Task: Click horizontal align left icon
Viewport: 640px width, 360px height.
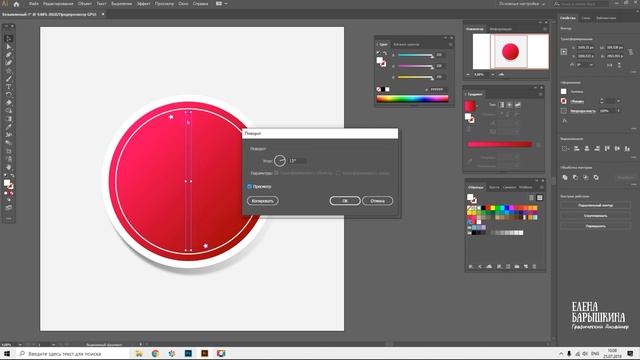Action: (576, 149)
